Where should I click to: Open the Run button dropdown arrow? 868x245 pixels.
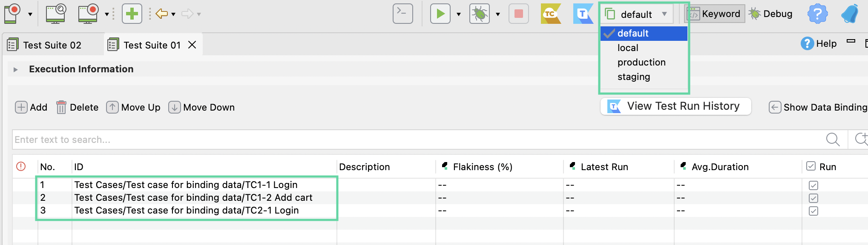pyautogui.click(x=459, y=14)
